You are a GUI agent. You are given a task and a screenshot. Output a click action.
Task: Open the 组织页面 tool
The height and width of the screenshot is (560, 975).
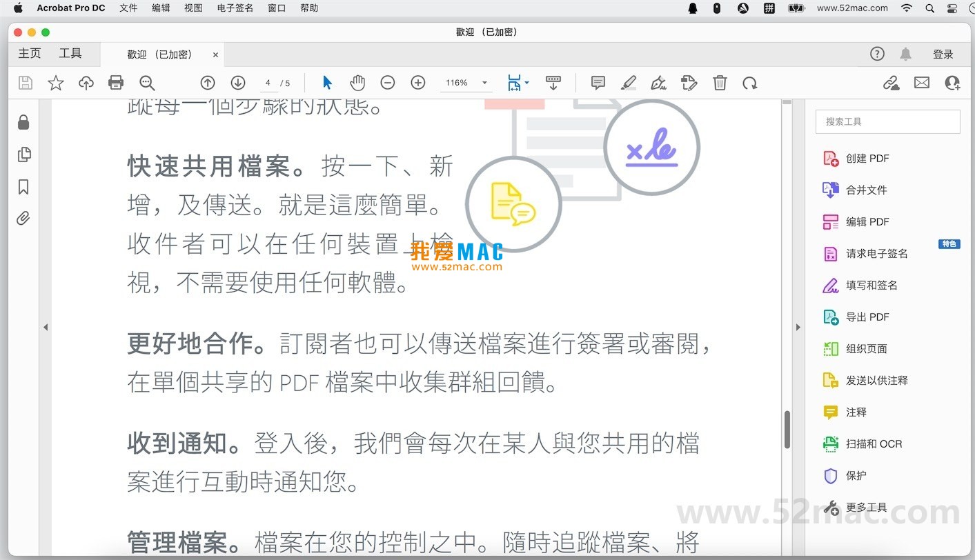point(854,349)
